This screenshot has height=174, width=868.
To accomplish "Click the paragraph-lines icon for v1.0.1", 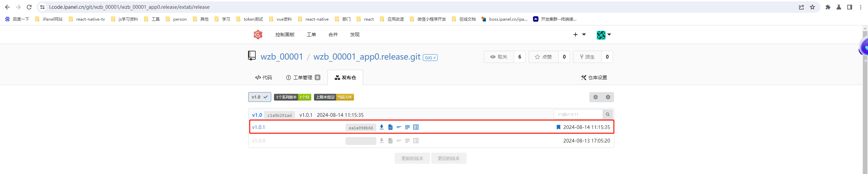I will pyautogui.click(x=407, y=127).
